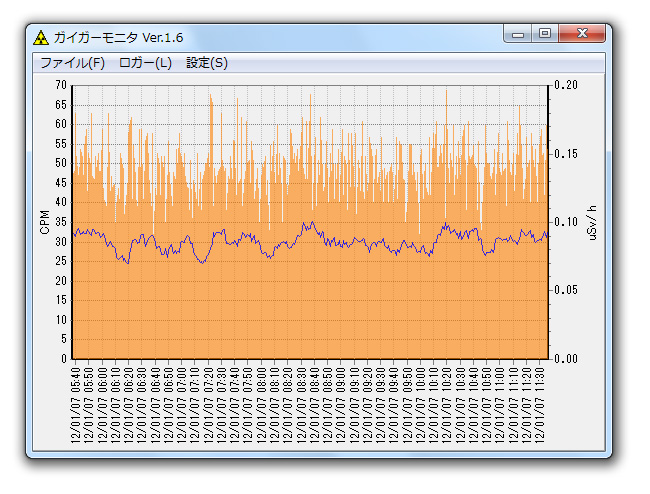
Task: Click the 12/01/07 08:00 time label
Action: 261,405
